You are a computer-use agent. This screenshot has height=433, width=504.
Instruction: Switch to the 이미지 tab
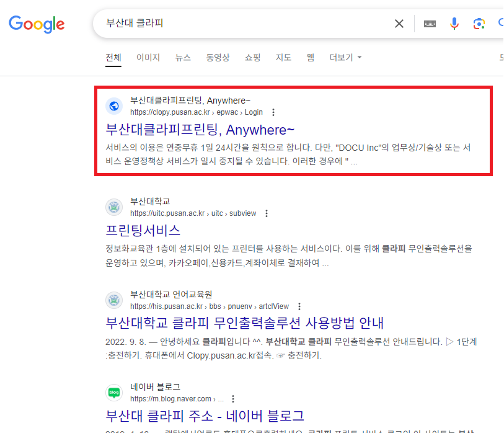click(x=148, y=58)
